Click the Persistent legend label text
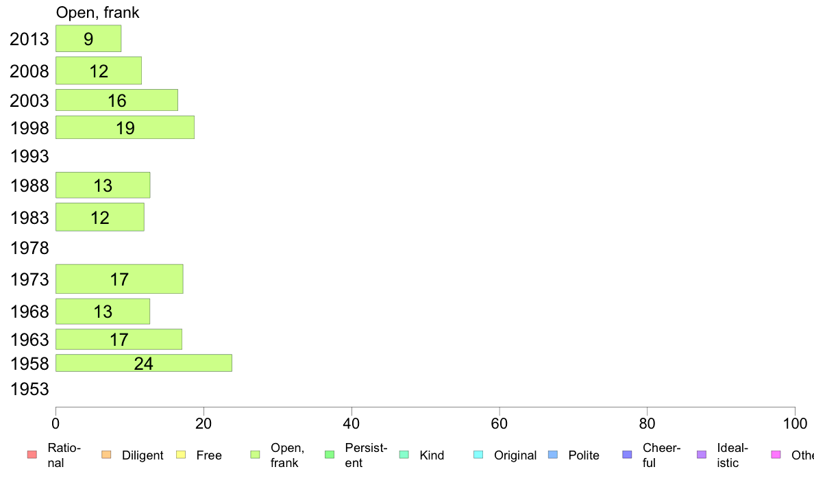Image resolution: width=814 pixels, height=504 pixels. (366, 455)
